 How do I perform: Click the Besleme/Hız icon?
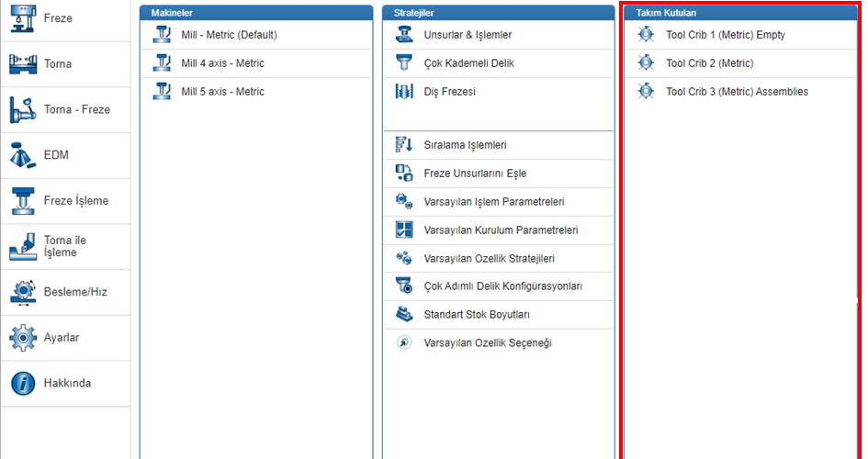point(23,292)
